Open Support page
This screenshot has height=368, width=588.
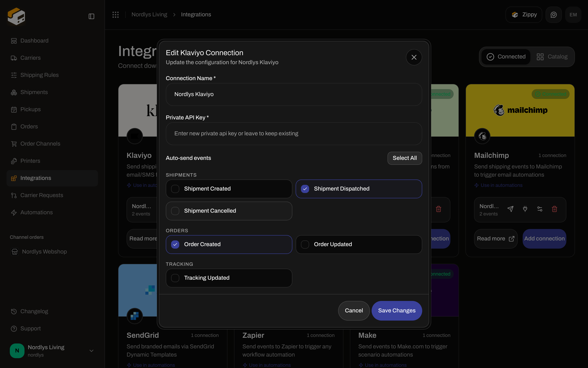52,329
